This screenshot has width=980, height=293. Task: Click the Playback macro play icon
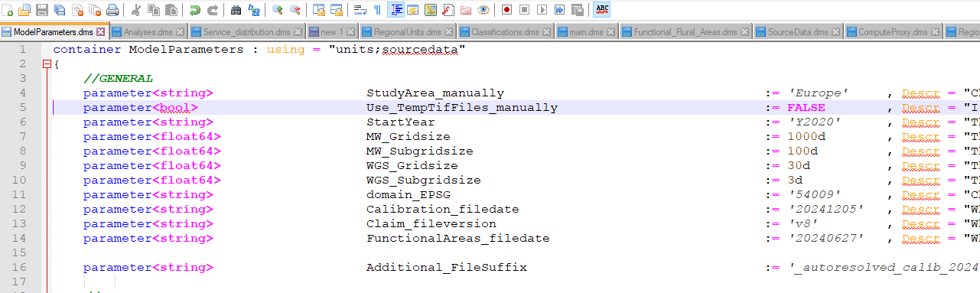(x=542, y=10)
